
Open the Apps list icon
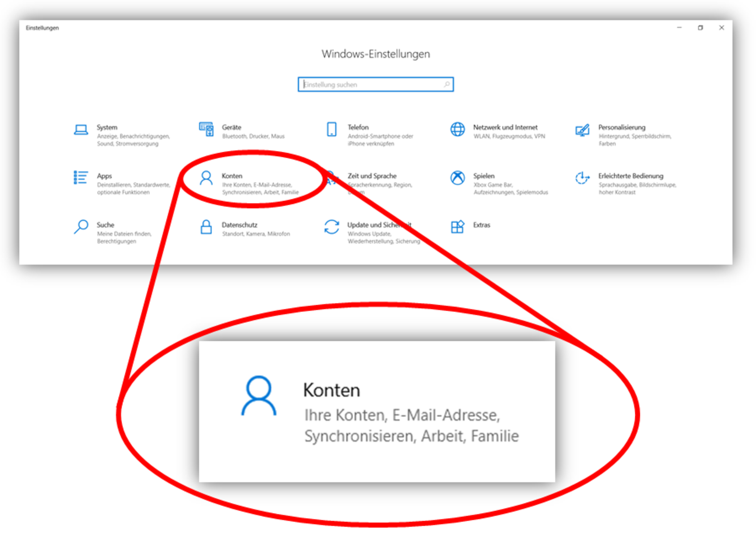coord(81,178)
